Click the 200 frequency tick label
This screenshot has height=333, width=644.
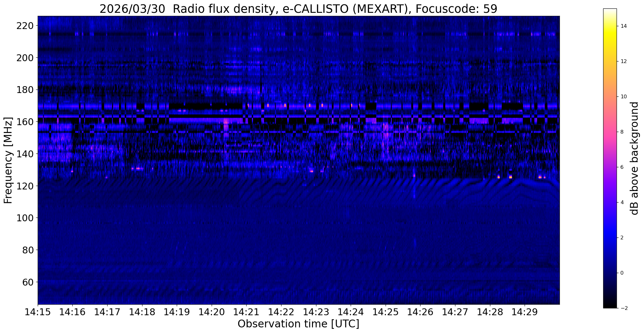pyautogui.click(x=24, y=58)
